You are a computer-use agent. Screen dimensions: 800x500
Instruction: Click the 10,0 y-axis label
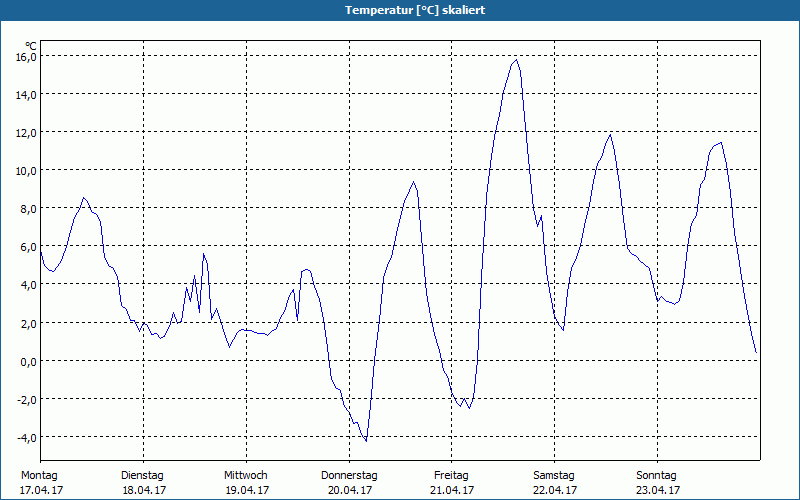26,170
